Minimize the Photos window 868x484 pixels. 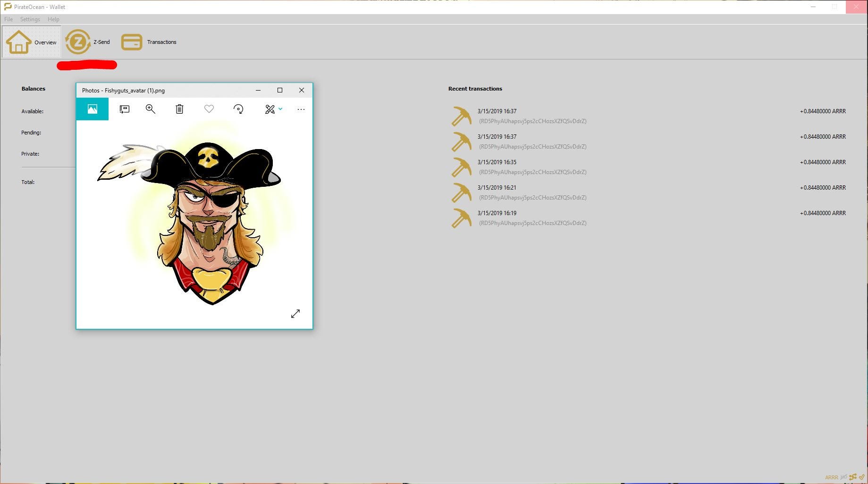click(x=258, y=90)
